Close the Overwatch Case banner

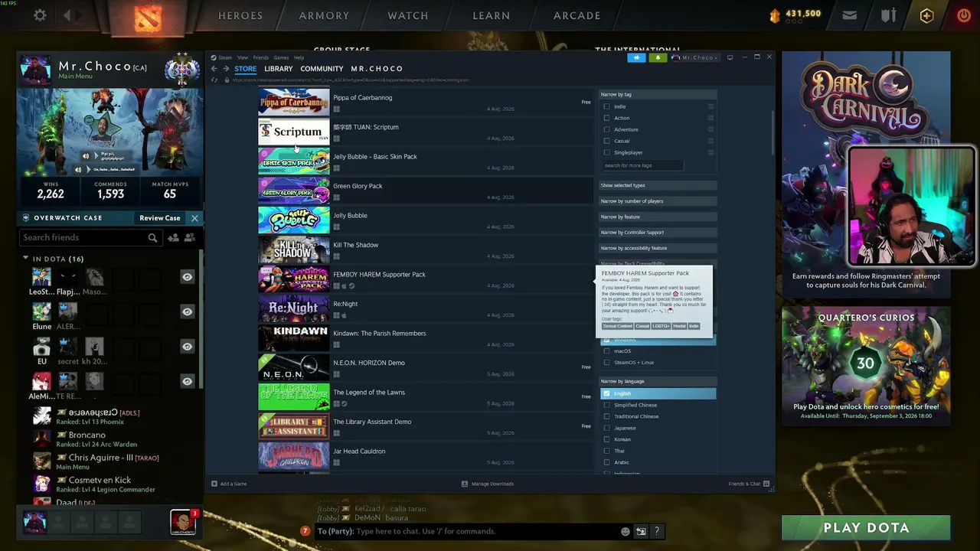[194, 218]
